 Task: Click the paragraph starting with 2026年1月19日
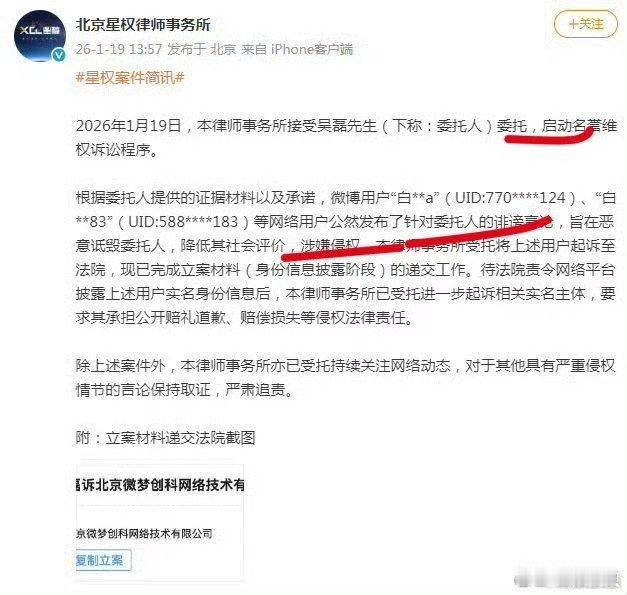pos(346,138)
